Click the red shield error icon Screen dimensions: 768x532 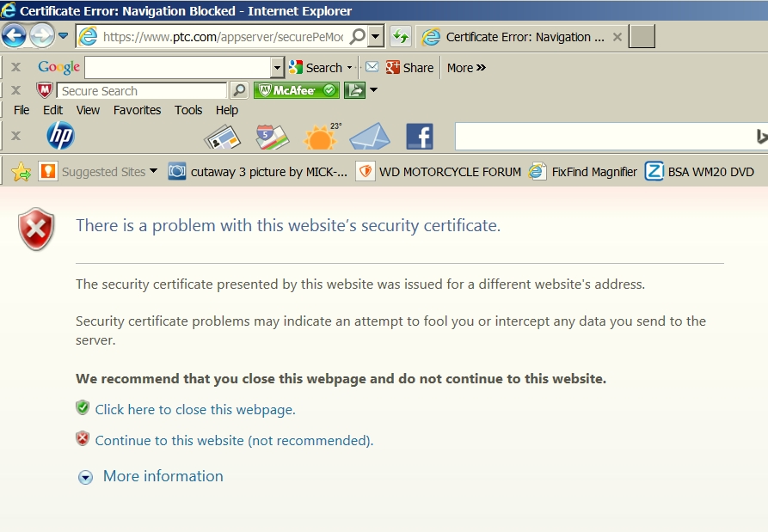[x=36, y=229]
